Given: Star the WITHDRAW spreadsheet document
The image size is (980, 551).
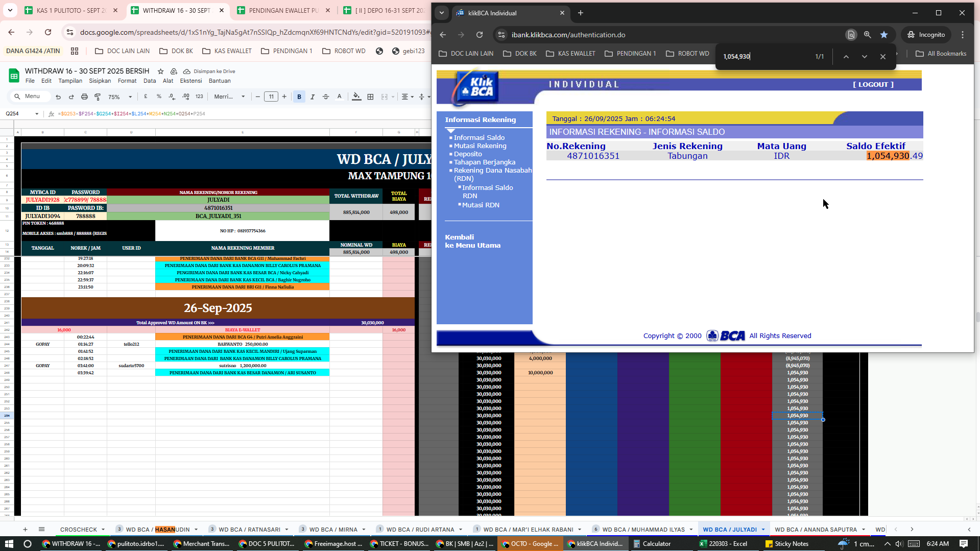Looking at the screenshot, I should click(161, 71).
